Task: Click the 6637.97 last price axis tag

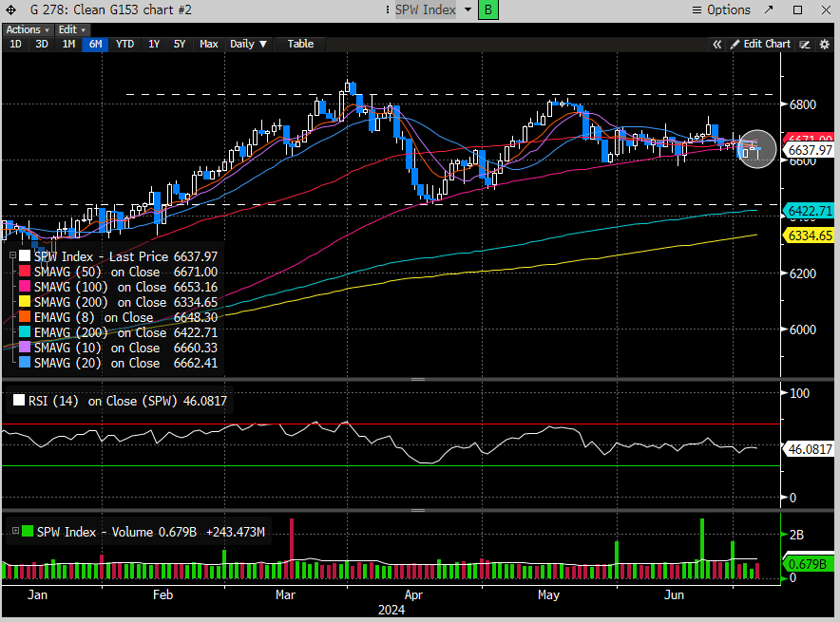Action: point(810,150)
